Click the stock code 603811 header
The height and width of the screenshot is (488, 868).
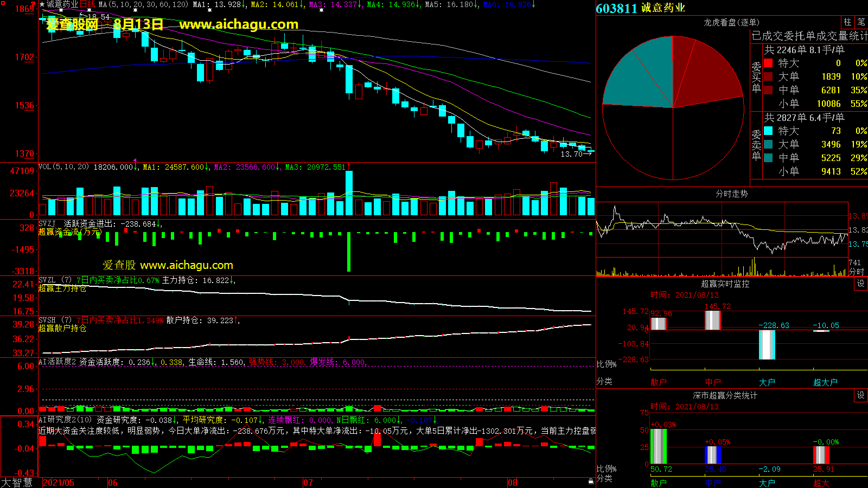pos(616,8)
